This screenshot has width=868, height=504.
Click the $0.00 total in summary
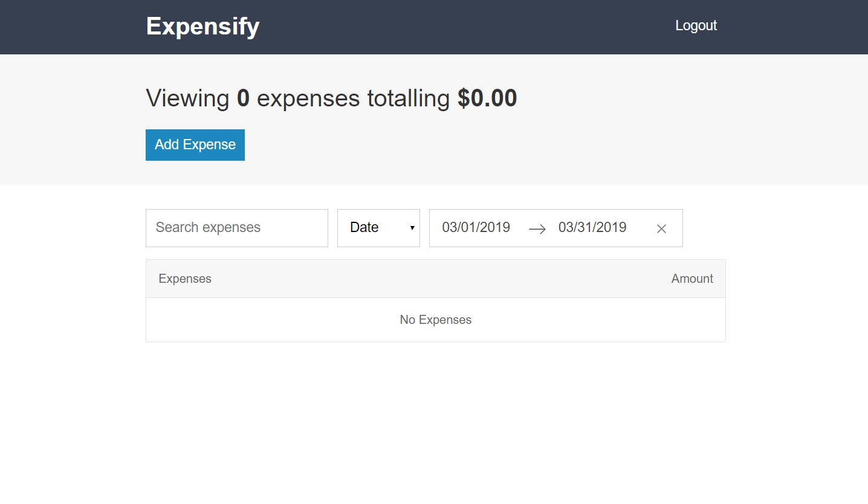pos(487,99)
